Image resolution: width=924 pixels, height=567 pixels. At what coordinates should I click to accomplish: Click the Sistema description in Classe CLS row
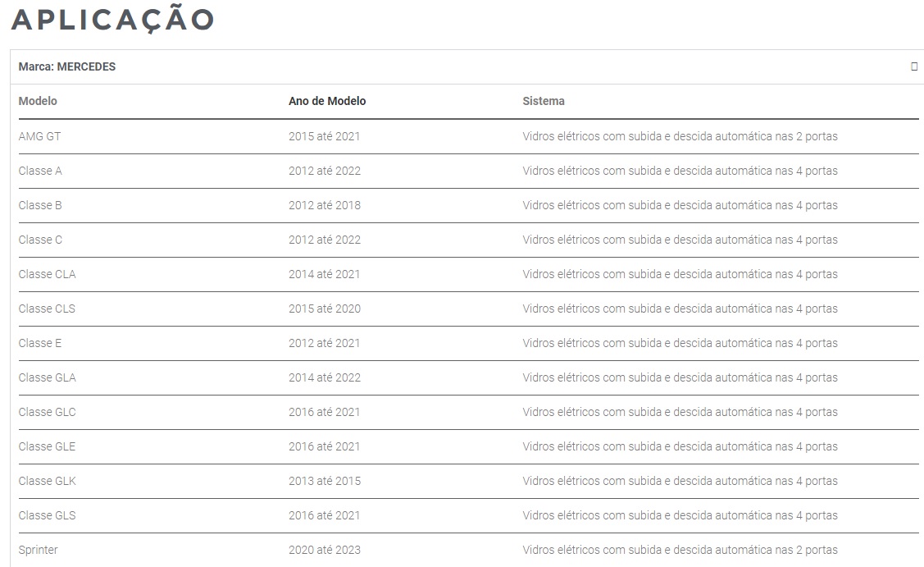680,309
